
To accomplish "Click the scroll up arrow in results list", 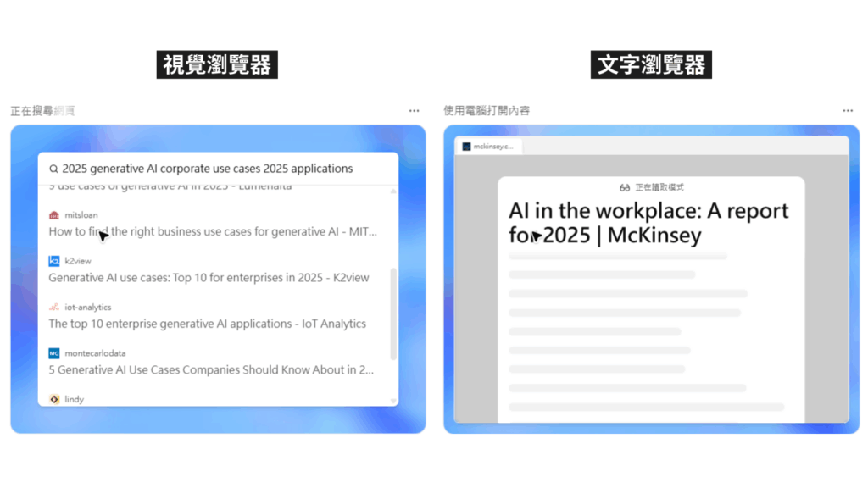I will coord(393,191).
